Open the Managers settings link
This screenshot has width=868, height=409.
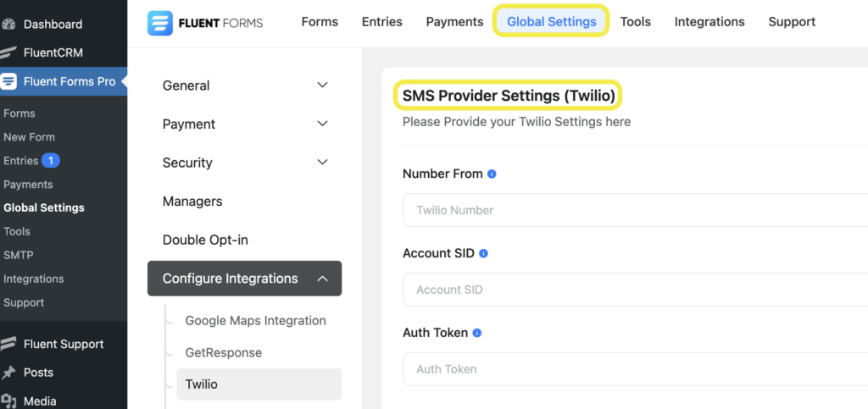tap(192, 202)
